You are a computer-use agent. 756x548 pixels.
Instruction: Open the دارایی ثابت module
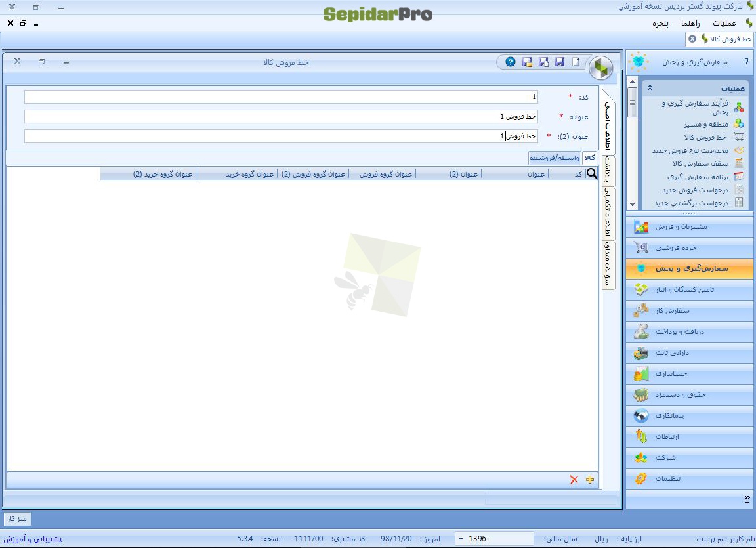point(690,353)
